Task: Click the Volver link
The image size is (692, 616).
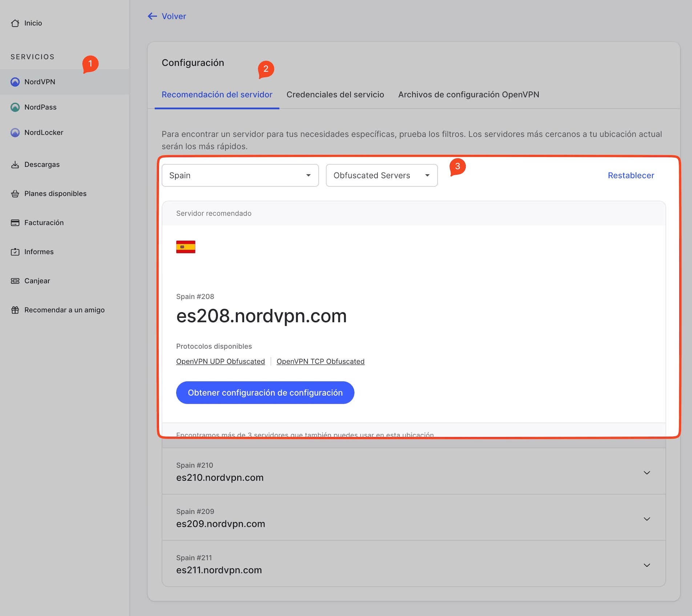Action: pos(174,16)
